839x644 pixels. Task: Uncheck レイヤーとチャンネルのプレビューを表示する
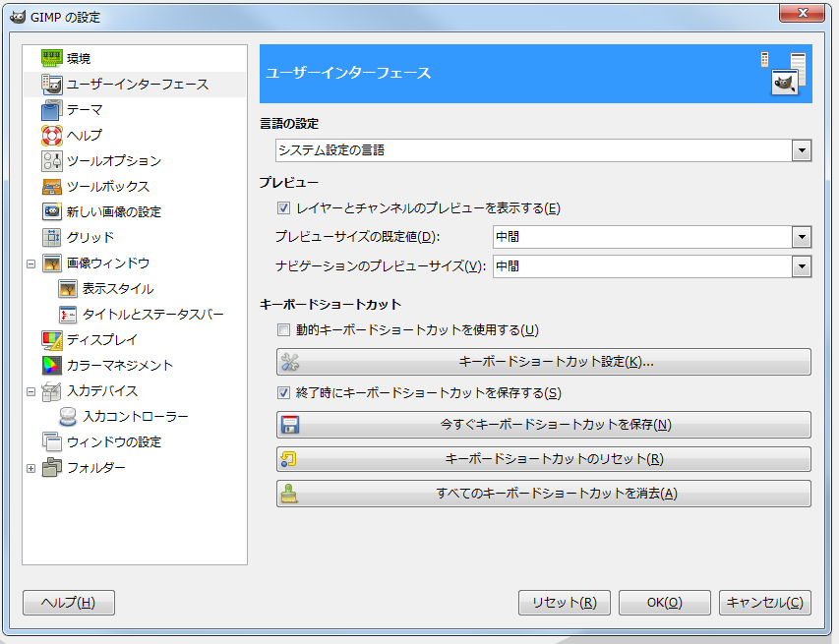(x=283, y=208)
